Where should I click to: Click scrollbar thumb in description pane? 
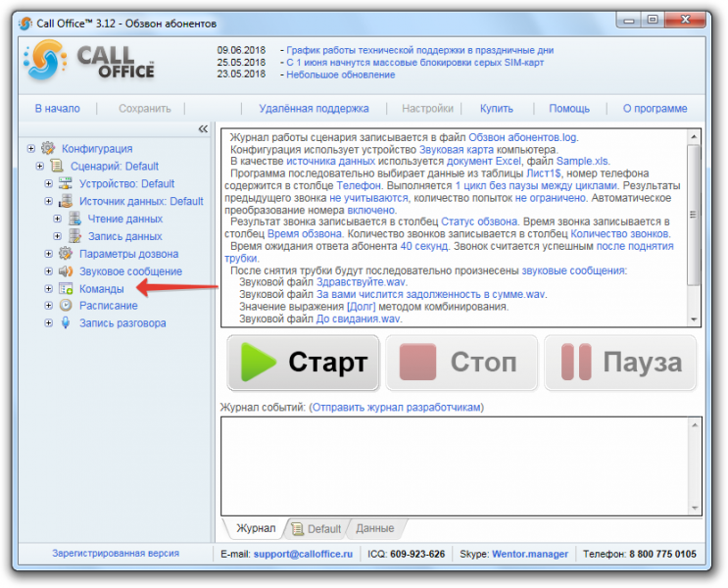(x=694, y=215)
